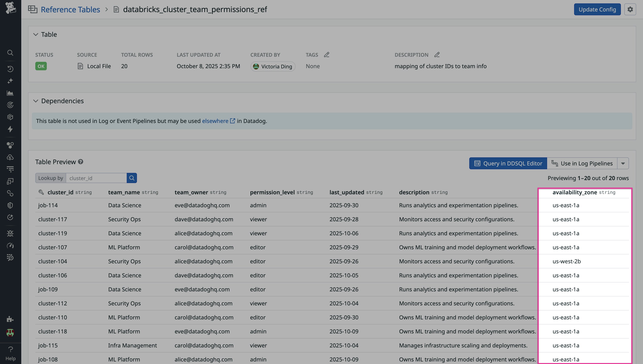643x364 pixels.
Task: Collapse the Dependencies section
Action: [x=36, y=101]
